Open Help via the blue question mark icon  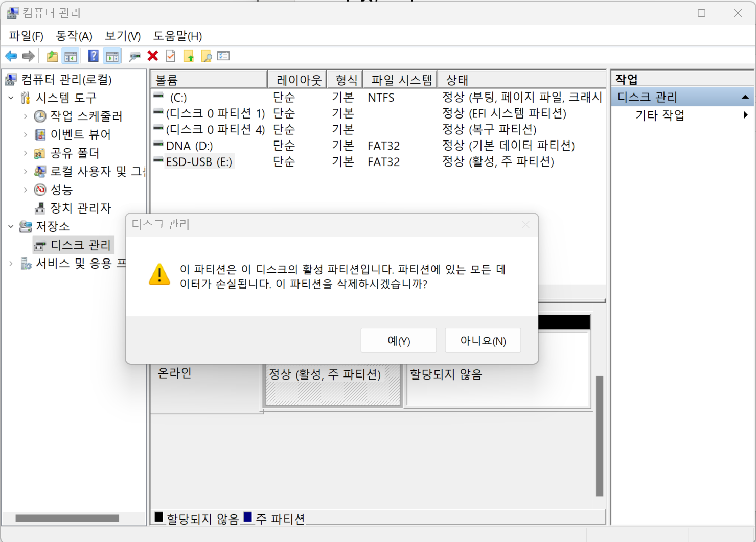pos(93,56)
